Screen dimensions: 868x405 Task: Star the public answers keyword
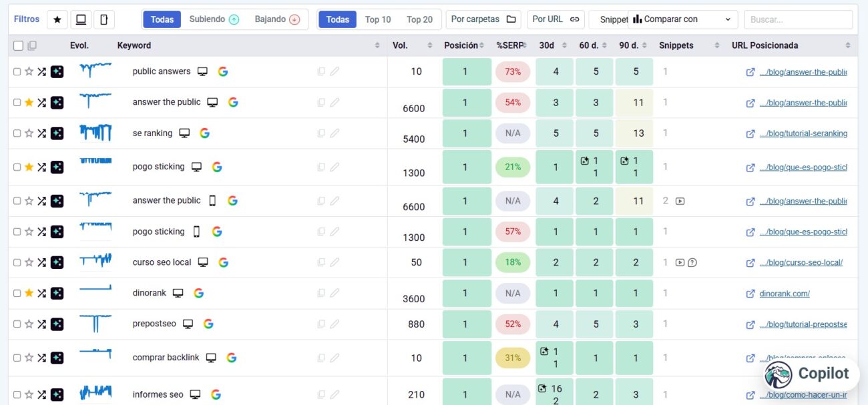coord(29,71)
